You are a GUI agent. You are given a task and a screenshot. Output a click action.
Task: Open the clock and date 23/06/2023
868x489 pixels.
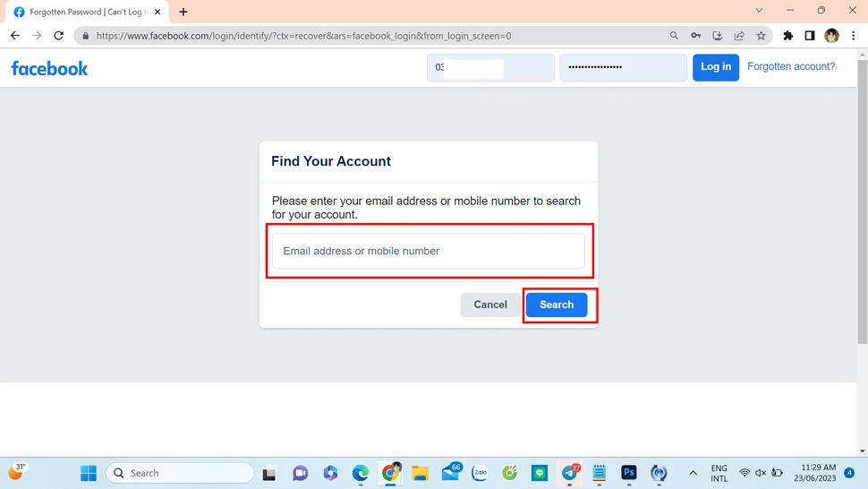coord(815,473)
